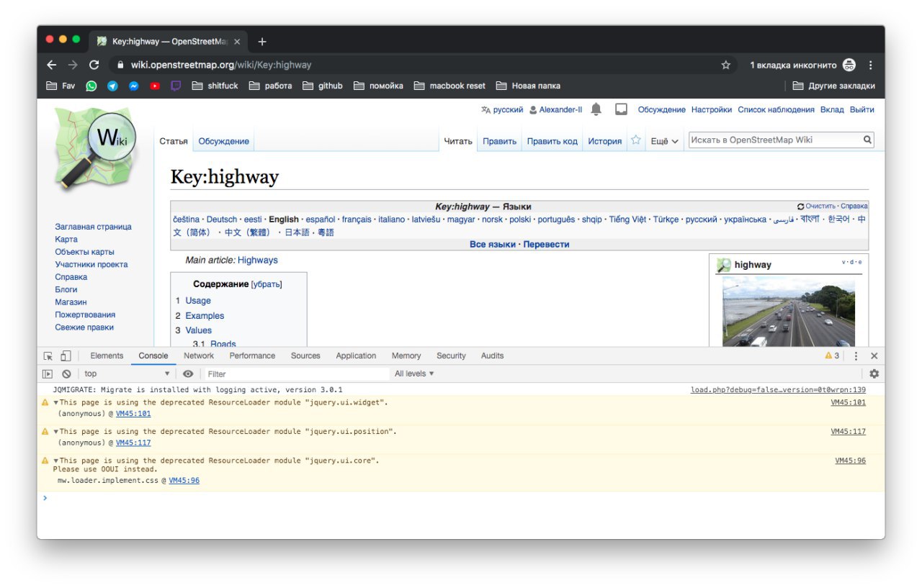Open the load.php source link
Image resolution: width=922 pixels, height=588 pixels.
779,390
